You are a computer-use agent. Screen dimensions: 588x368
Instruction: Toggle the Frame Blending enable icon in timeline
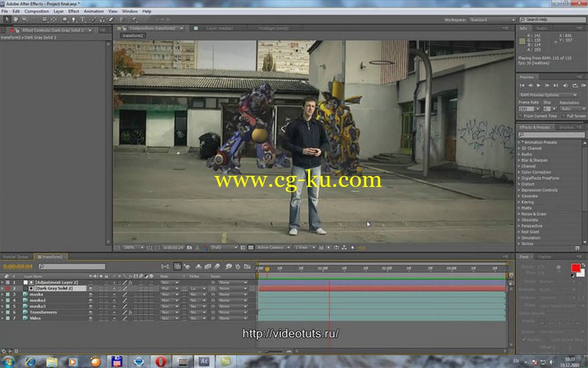pos(208,266)
